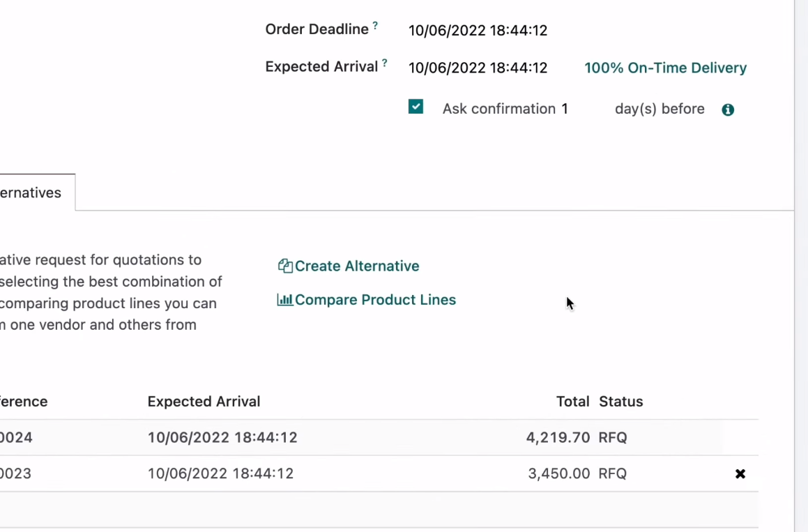808x532 pixels.
Task: Click the Expected Arrival date field in the form
Action: pos(478,68)
